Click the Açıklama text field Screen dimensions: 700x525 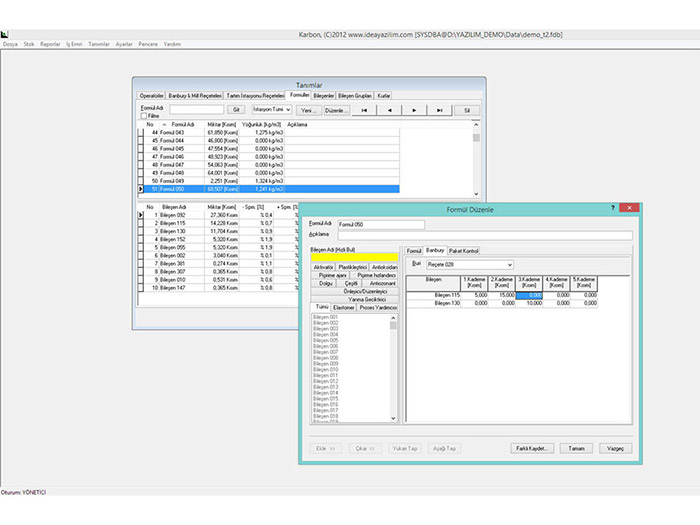pos(485,235)
